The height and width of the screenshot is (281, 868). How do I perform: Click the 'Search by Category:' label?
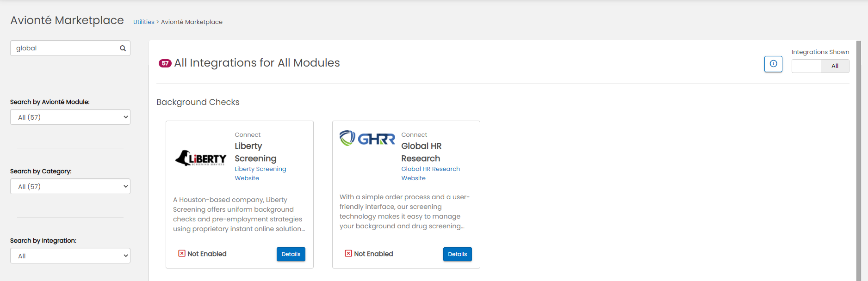click(41, 171)
